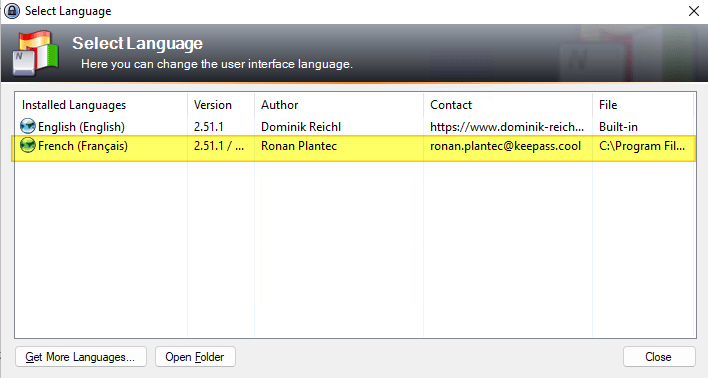Click the truncated 2.51.1 / ... cell for French

(219, 146)
